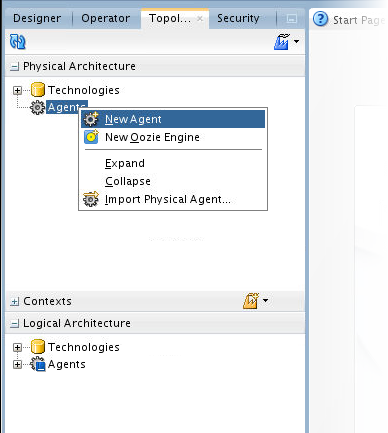The image size is (388, 433).
Task: Expand Agents under Logical Architecture
Action: 17,364
